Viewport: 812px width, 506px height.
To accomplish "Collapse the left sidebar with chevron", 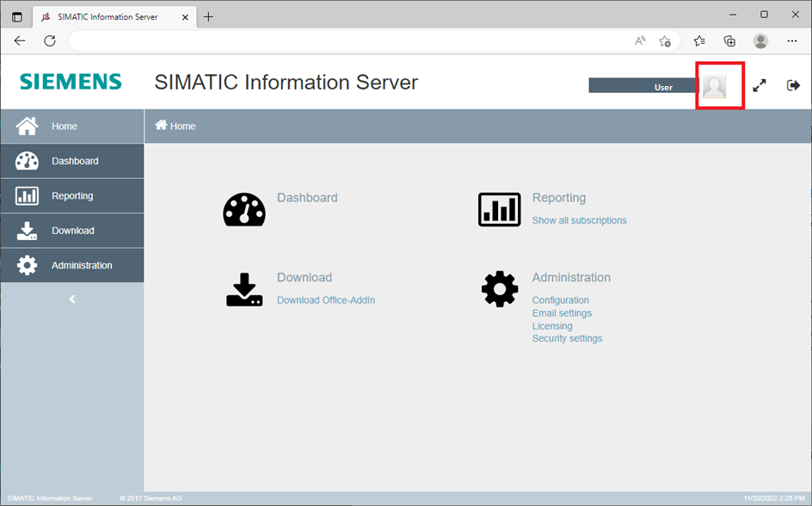I will (x=72, y=299).
